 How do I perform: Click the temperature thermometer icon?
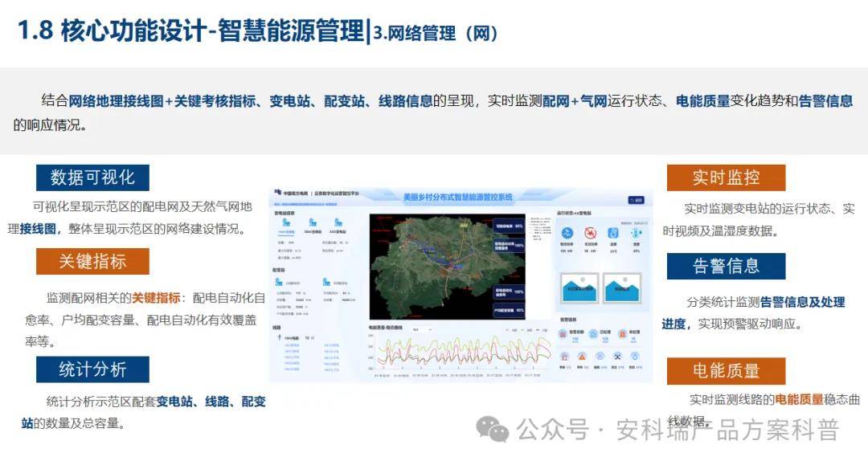click(613, 234)
